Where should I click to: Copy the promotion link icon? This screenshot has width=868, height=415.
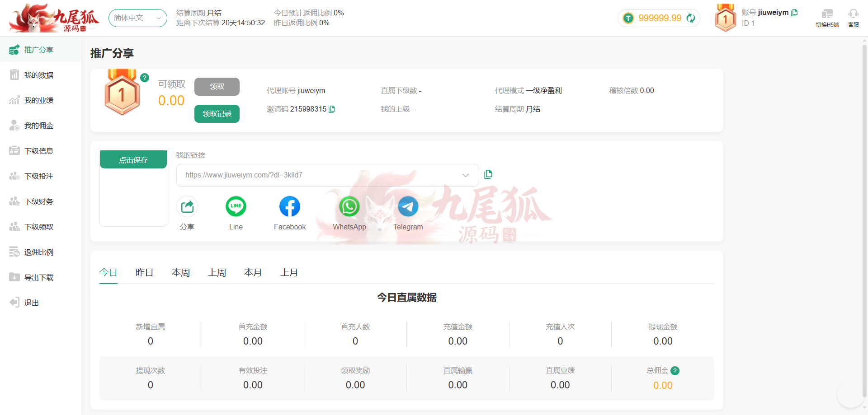tap(488, 174)
